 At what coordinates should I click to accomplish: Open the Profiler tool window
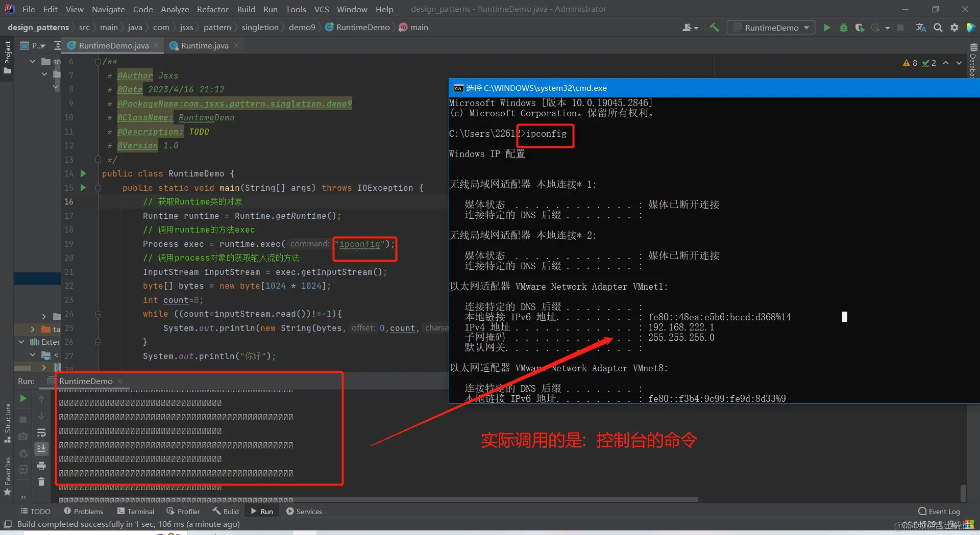coord(183,512)
